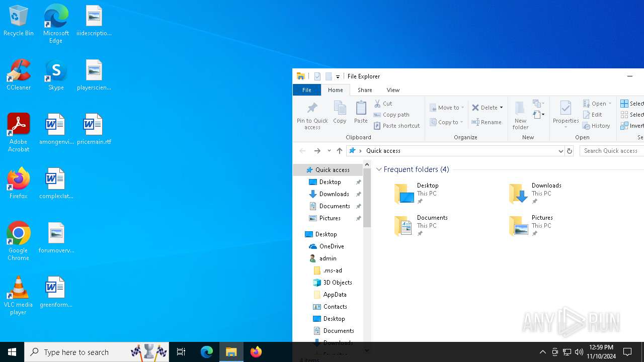644x362 pixels.
Task: Click the Copy ribbon button
Action: click(x=340, y=112)
